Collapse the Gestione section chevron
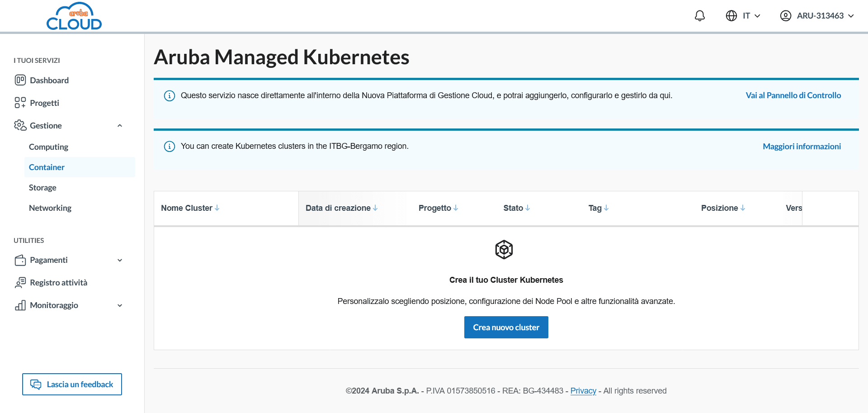The height and width of the screenshot is (413, 868). 120,126
